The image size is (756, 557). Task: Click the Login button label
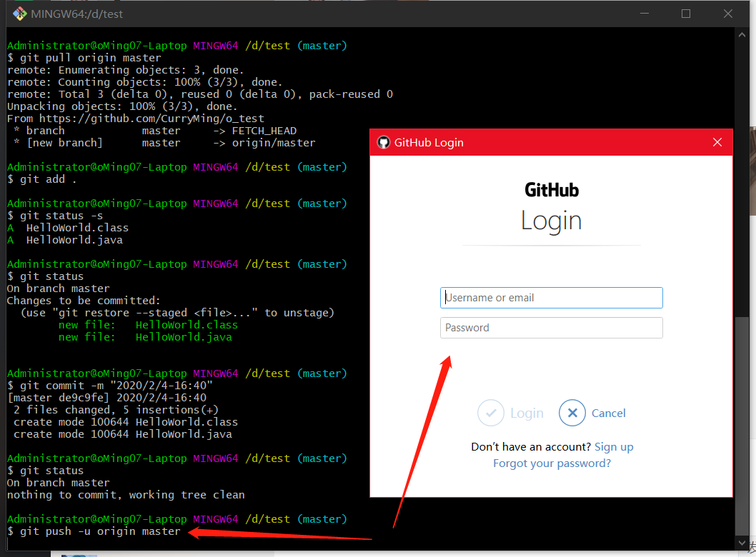pyautogui.click(x=527, y=413)
